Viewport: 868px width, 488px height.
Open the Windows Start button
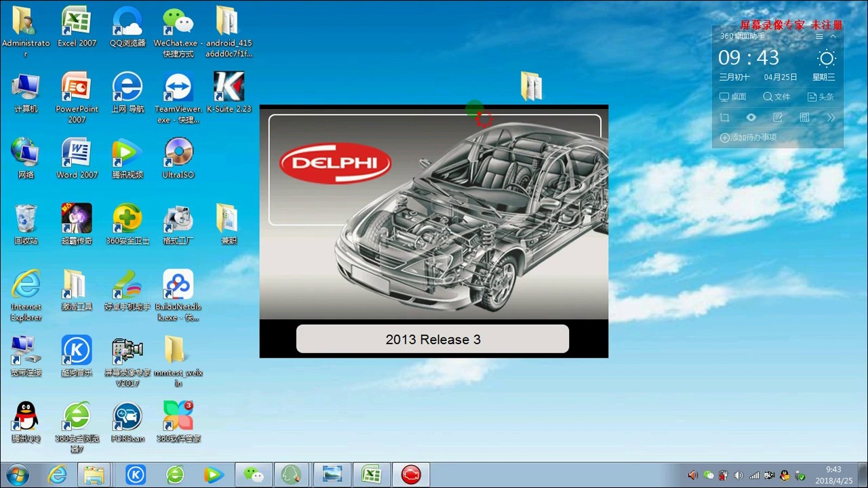[17, 474]
